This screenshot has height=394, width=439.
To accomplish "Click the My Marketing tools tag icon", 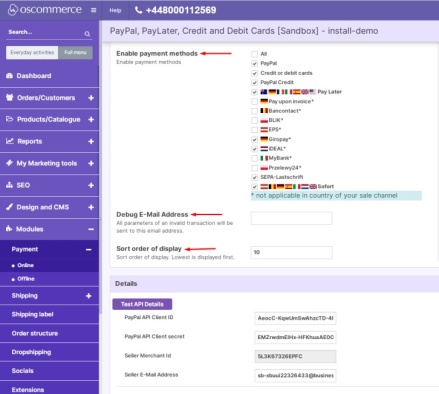I will coord(9,163).
